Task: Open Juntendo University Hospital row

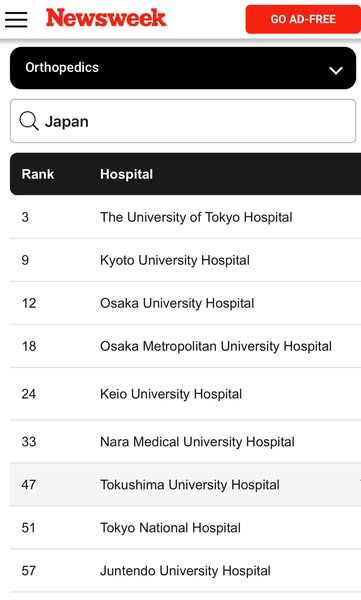Action: tap(185, 571)
